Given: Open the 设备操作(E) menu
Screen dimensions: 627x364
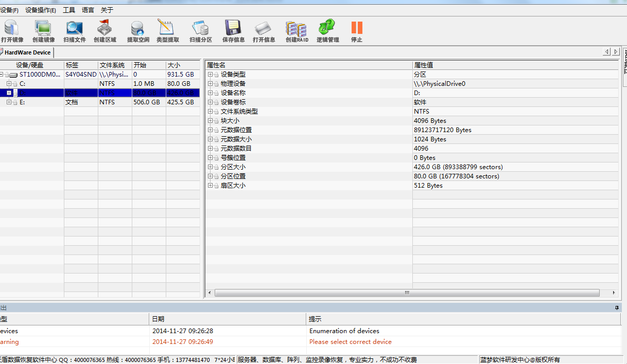Looking at the screenshot, I should tap(41, 10).
